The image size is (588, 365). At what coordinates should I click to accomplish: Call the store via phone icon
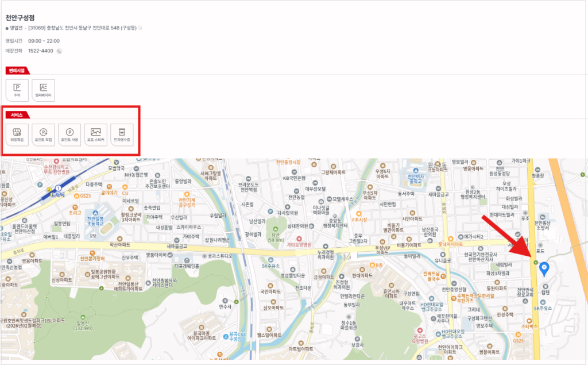tap(59, 51)
